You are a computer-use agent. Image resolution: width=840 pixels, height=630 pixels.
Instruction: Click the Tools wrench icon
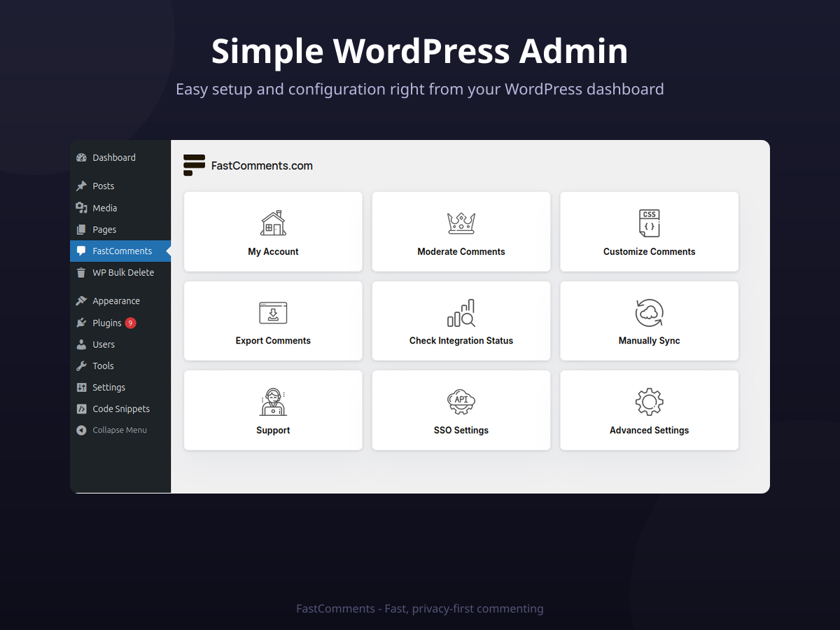pos(81,366)
